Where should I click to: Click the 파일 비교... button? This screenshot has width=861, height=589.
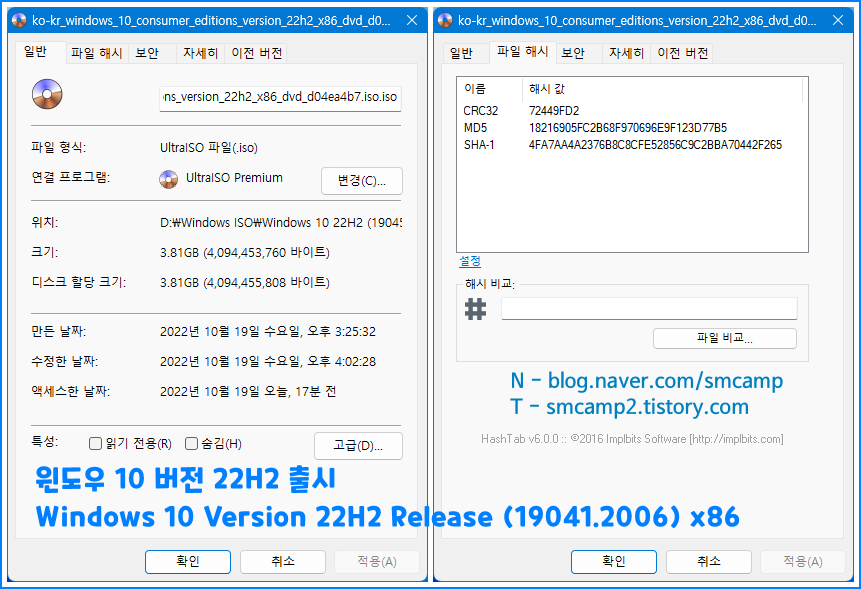pos(725,338)
